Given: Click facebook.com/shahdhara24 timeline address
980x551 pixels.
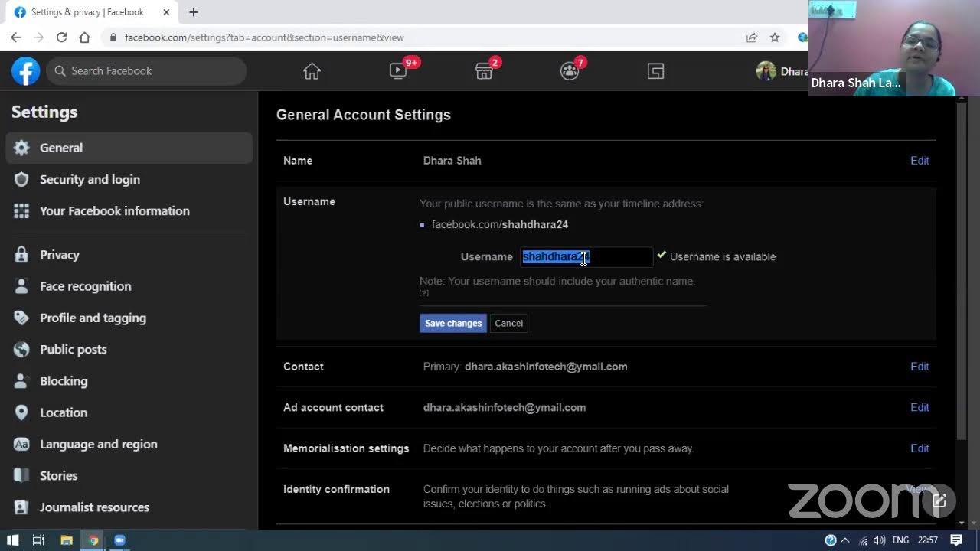Looking at the screenshot, I should (499, 224).
